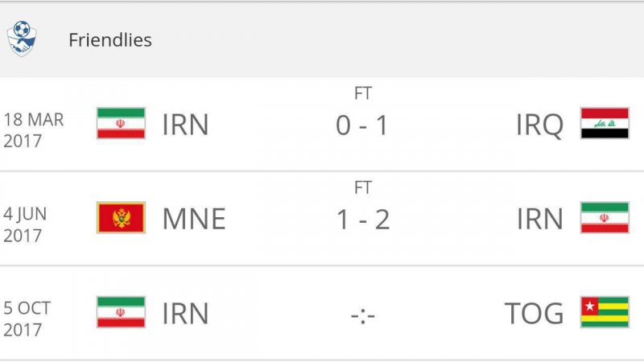Open the Friendlies competition header
This screenshot has width=644, height=362.
(110, 39)
